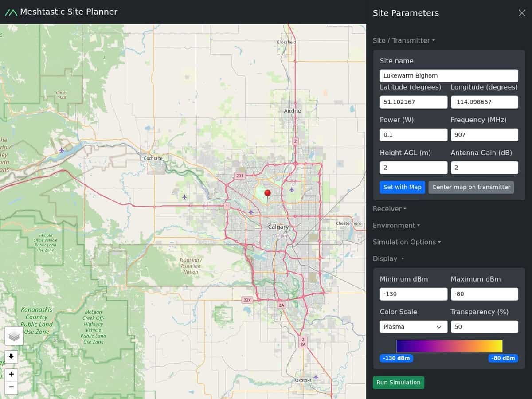Click the Minimum dBm field

[414, 294]
